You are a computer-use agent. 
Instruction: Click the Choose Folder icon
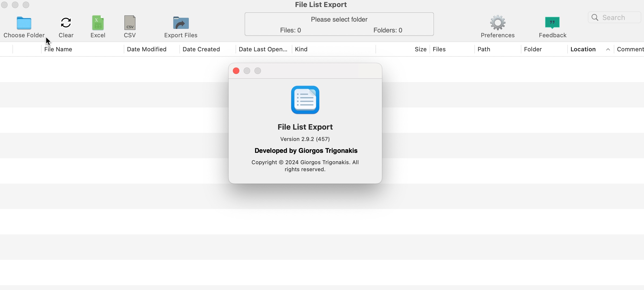pos(24,23)
